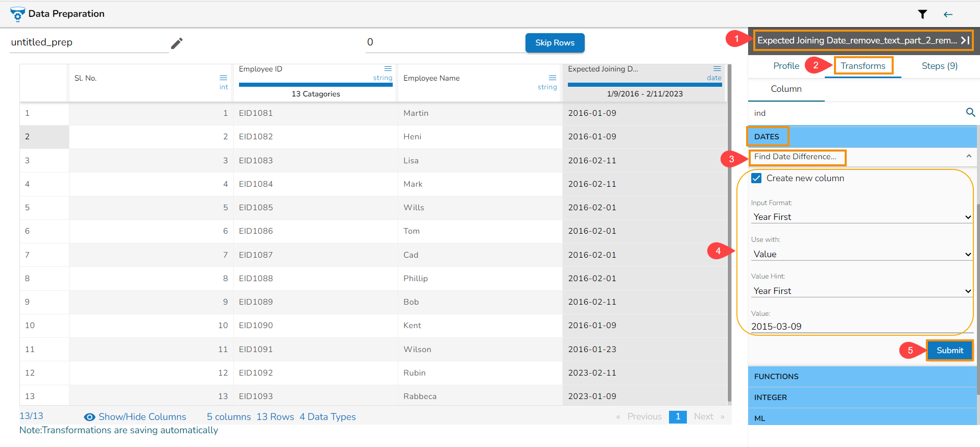
Task: Uncheck the Create new column checkbox
Action: (756, 178)
